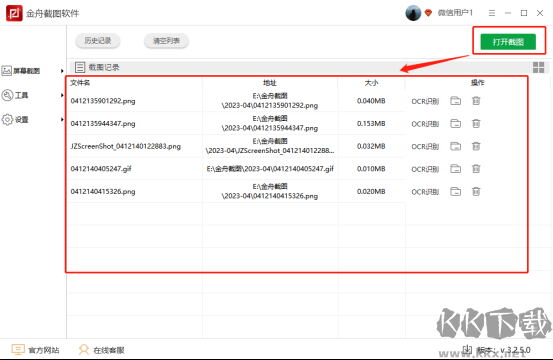
Task: Click the 在线客服 person icon
Action: tap(84, 349)
